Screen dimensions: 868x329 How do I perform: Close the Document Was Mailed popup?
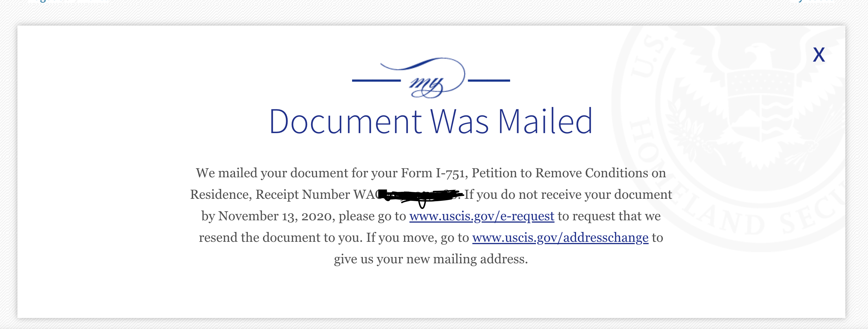coord(819,55)
